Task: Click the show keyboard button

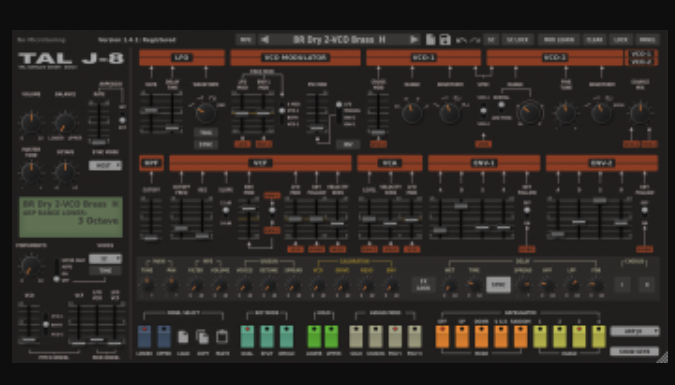Action: [x=635, y=351]
